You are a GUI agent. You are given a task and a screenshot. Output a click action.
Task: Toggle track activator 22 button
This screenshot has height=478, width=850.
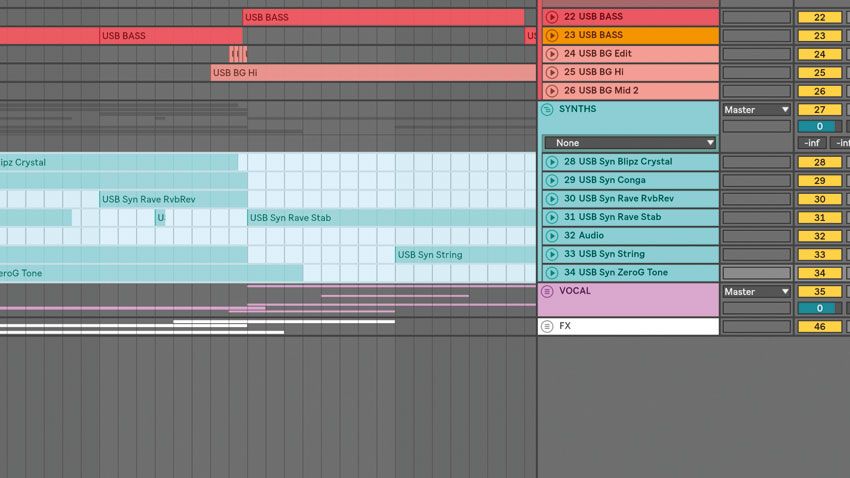click(819, 17)
